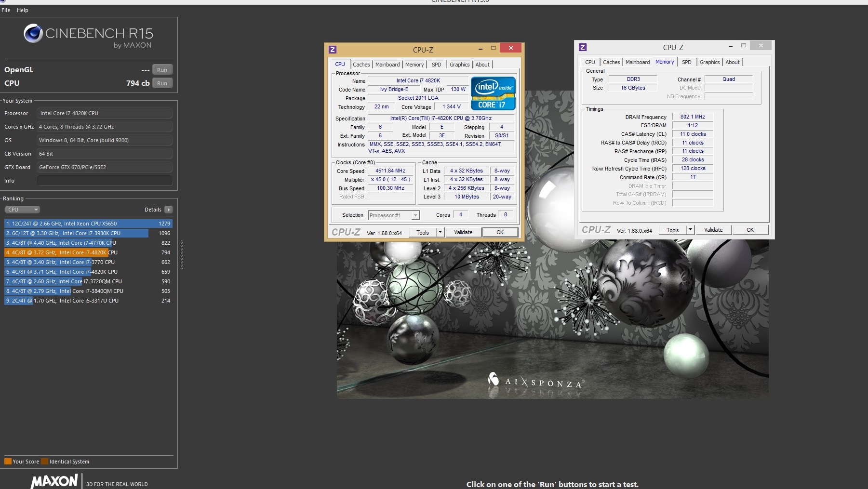
Task: Open the Help menu
Action: pos(23,10)
